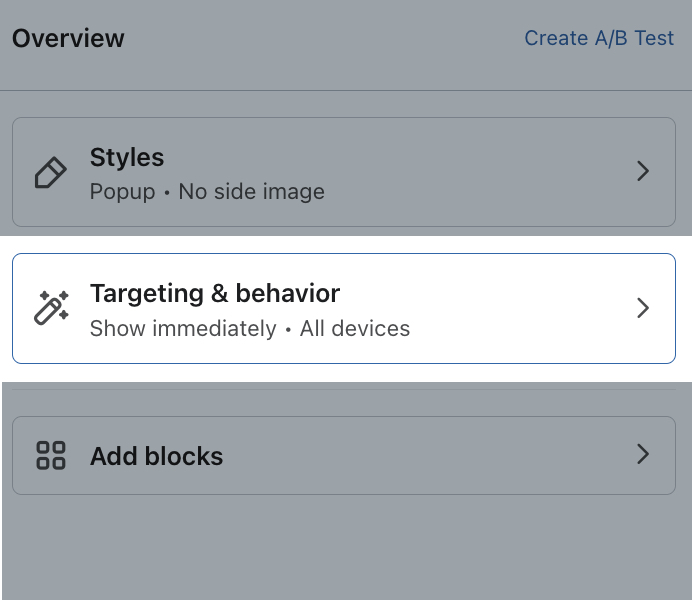Select the Add blocks label
This screenshot has width=692, height=600.
pos(156,456)
